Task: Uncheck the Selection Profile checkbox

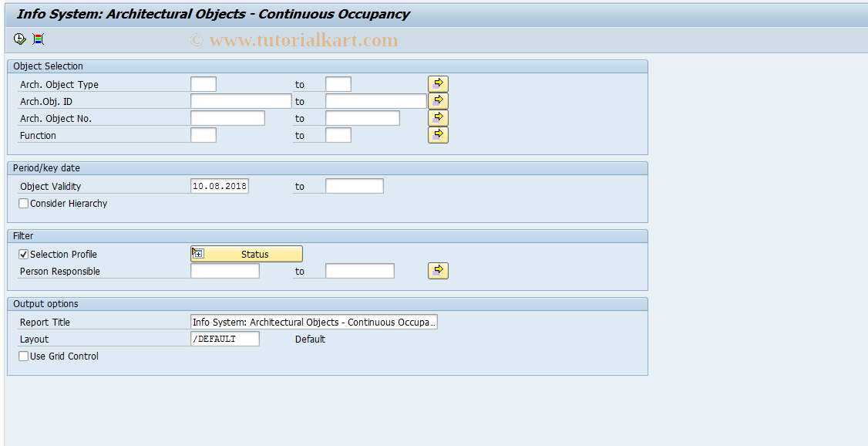Action: [24, 255]
